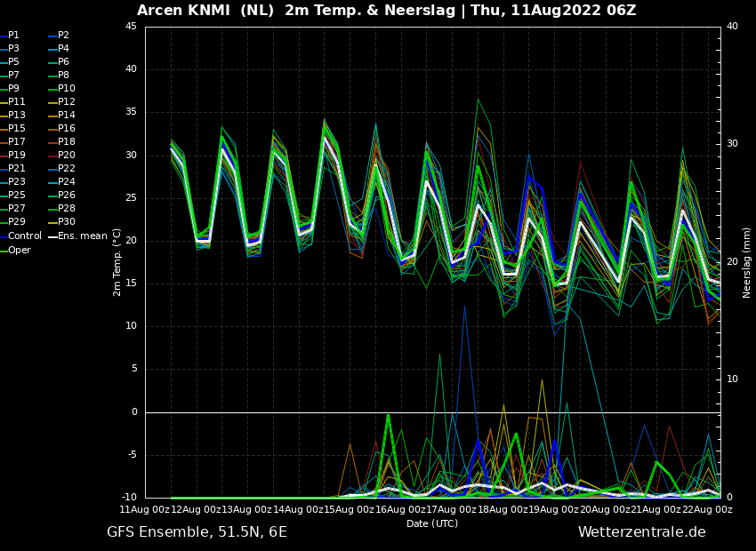
Task: Click the 5 tick on temperature axis
Action: pos(134,369)
